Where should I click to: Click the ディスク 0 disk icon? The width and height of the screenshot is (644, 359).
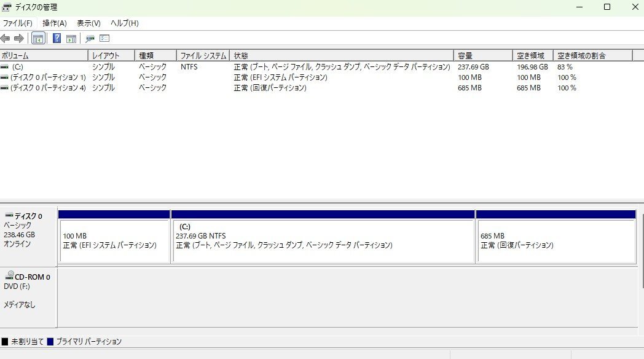click(8, 215)
